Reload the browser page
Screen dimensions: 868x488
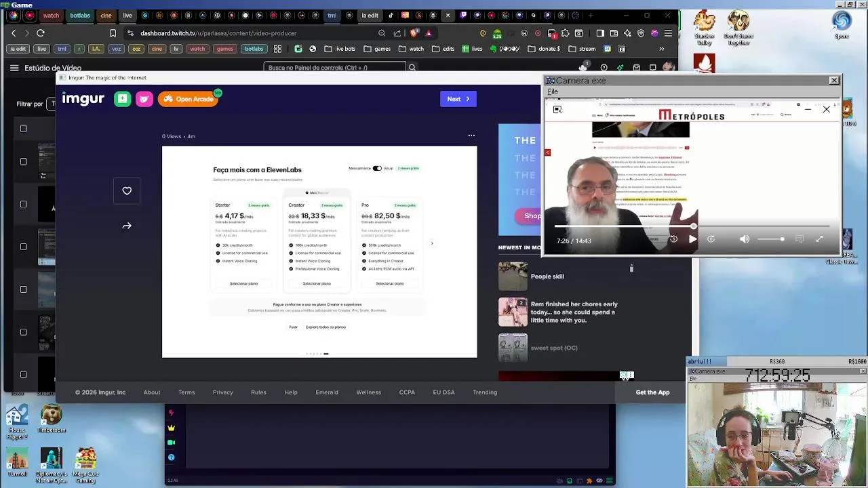[41, 33]
